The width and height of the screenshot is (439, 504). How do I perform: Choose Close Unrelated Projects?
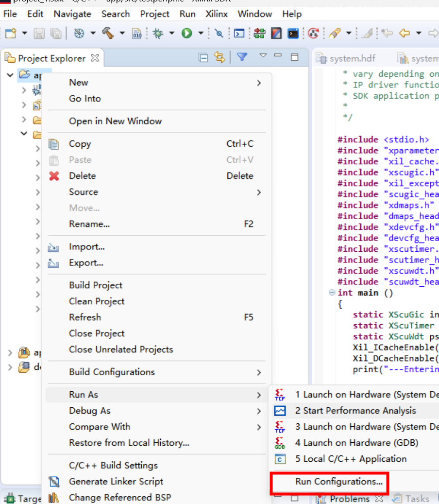[157, 349]
